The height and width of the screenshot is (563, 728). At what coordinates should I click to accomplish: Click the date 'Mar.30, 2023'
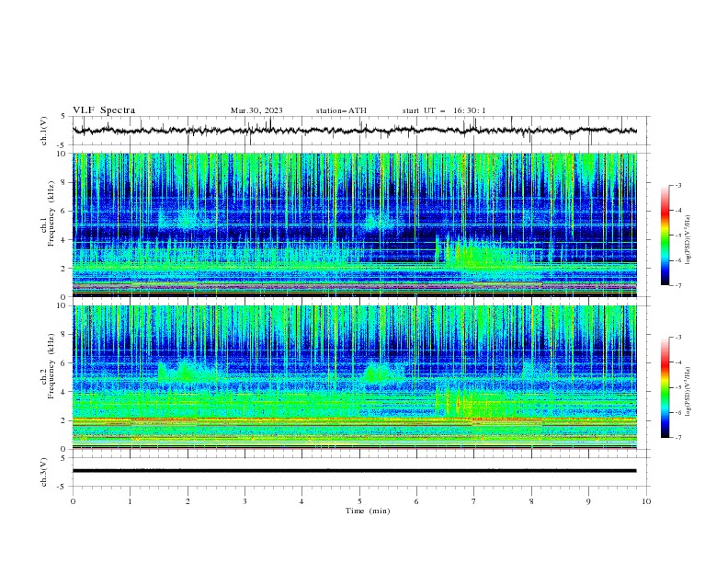pyautogui.click(x=256, y=110)
